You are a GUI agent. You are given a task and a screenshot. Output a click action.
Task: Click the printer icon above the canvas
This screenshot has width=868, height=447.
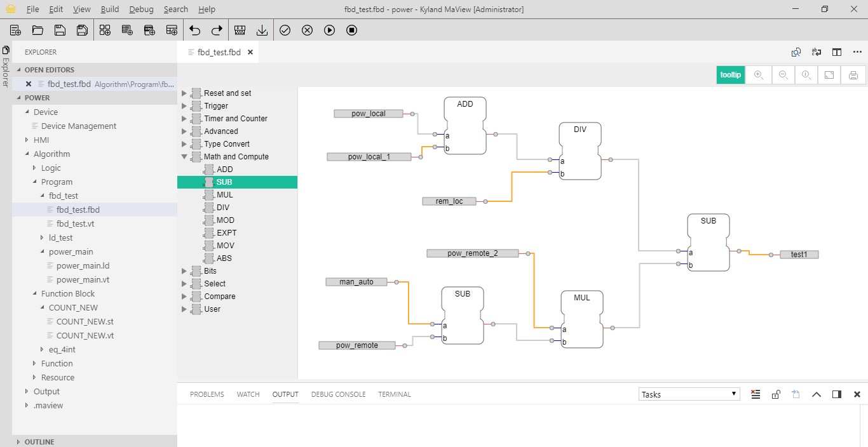tap(853, 75)
